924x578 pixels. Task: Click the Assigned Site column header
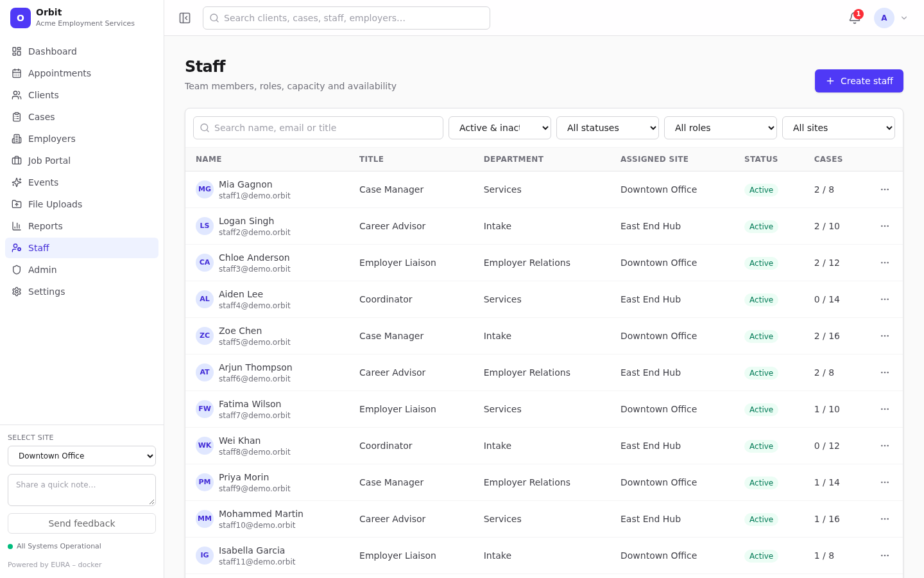click(654, 159)
